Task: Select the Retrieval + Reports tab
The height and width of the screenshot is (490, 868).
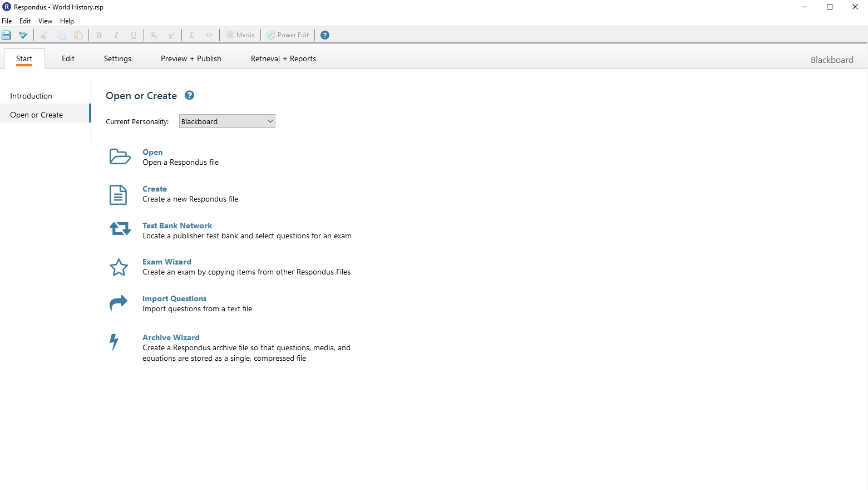Action: [x=283, y=58]
